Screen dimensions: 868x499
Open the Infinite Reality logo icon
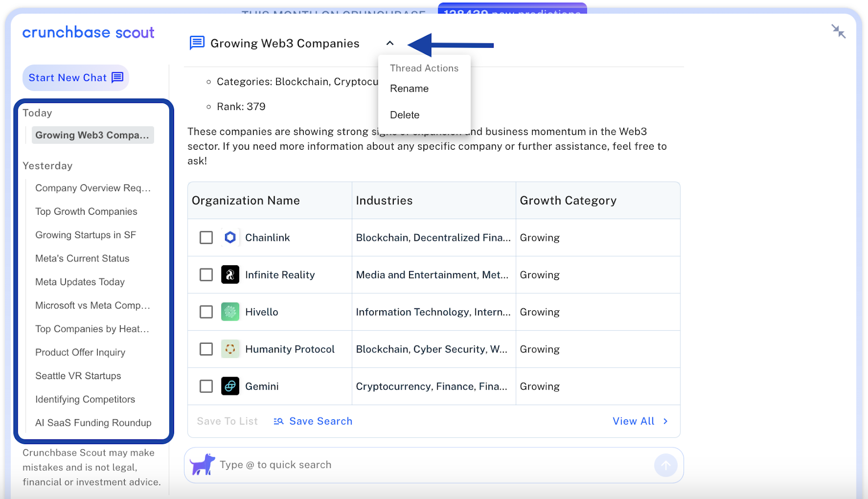230,275
